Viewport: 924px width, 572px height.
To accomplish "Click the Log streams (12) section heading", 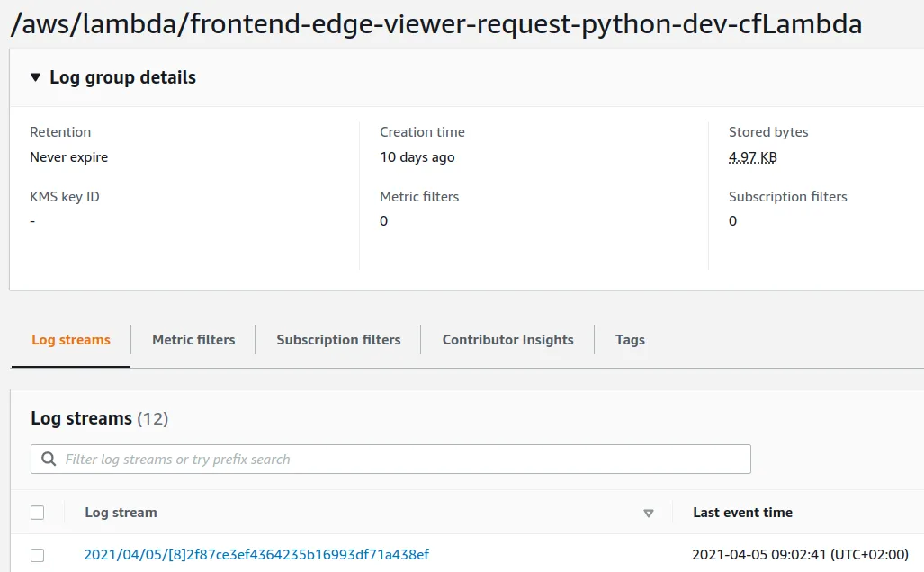I will pyautogui.click(x=99, y=418).
